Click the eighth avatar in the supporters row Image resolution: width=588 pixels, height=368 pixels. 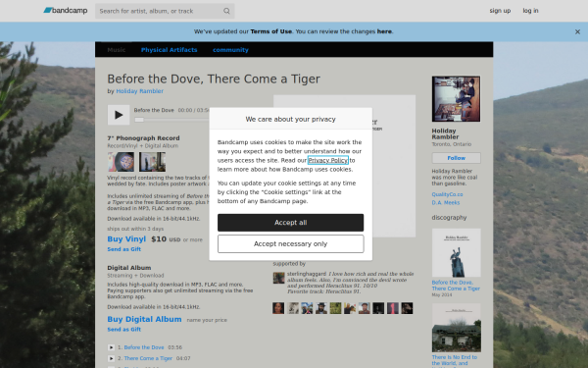point(378,308)
